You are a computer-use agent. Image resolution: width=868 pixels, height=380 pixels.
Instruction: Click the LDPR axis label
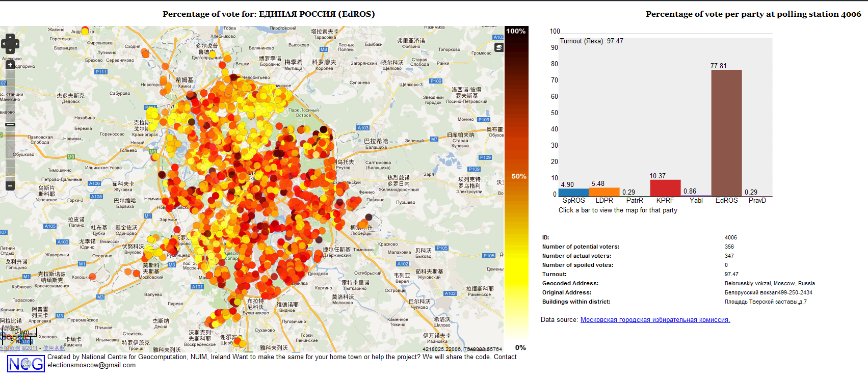click(604, 201)
